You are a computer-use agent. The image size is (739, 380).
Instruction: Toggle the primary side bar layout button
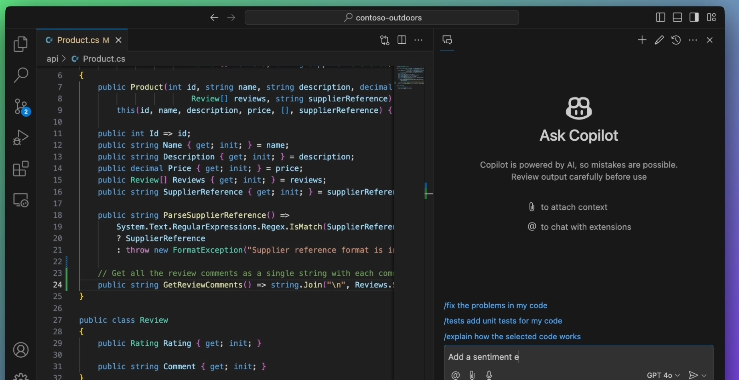click(660, 17)
